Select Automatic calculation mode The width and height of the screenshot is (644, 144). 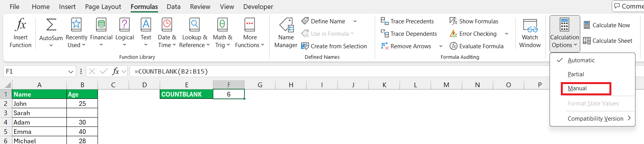pos(592,60)
